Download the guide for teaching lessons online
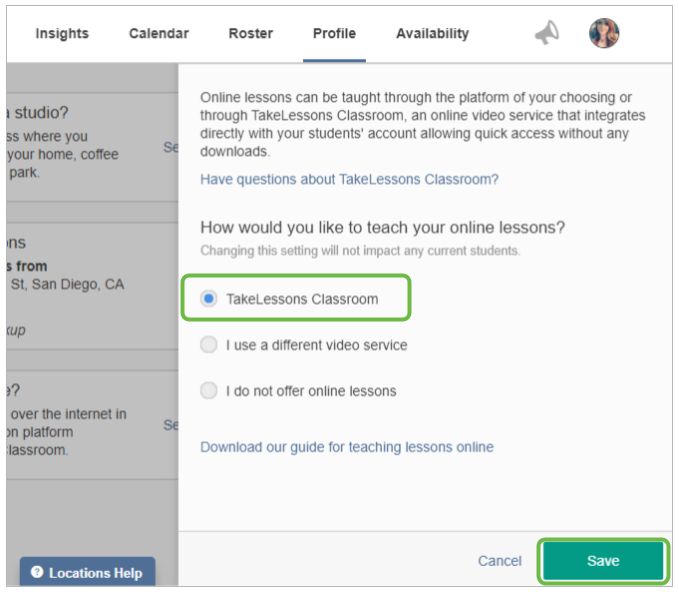 [x=347, y=447]
